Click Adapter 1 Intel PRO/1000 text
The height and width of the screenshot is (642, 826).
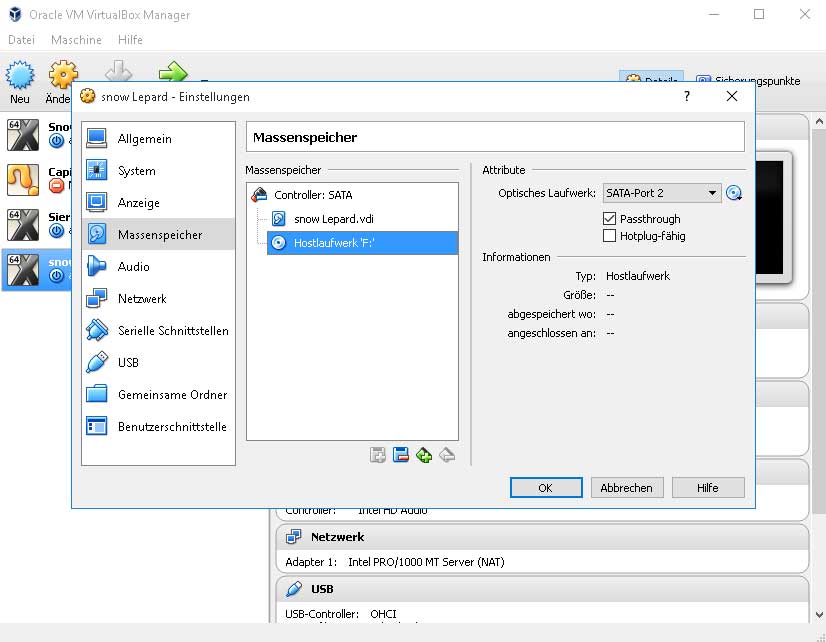[395, 562]
